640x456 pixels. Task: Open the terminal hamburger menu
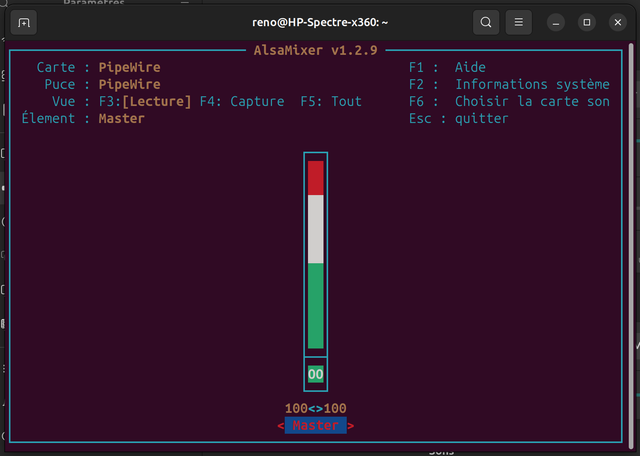518,22
